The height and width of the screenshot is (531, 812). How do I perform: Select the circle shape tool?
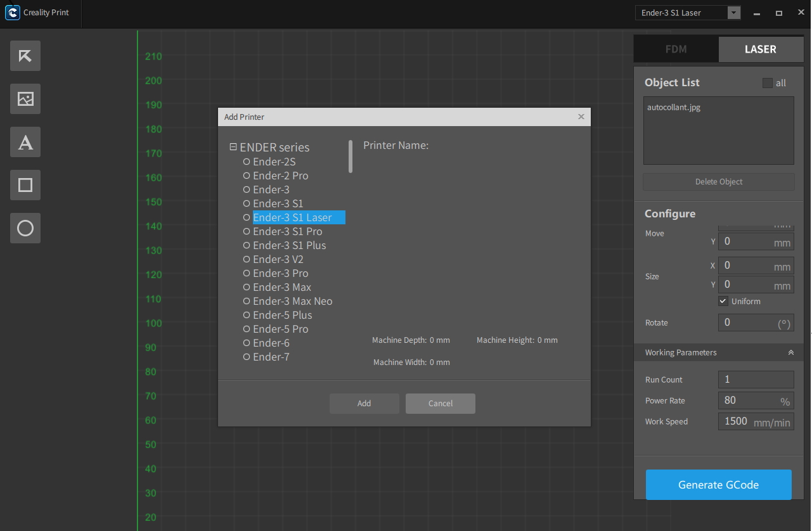pyautogui.click(x=25, y=228)
